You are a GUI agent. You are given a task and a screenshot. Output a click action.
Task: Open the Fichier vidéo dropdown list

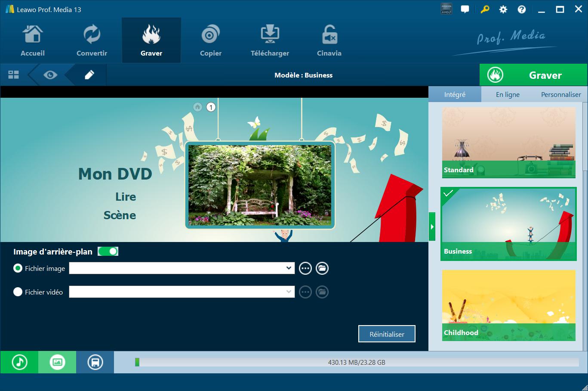(289, 292)
